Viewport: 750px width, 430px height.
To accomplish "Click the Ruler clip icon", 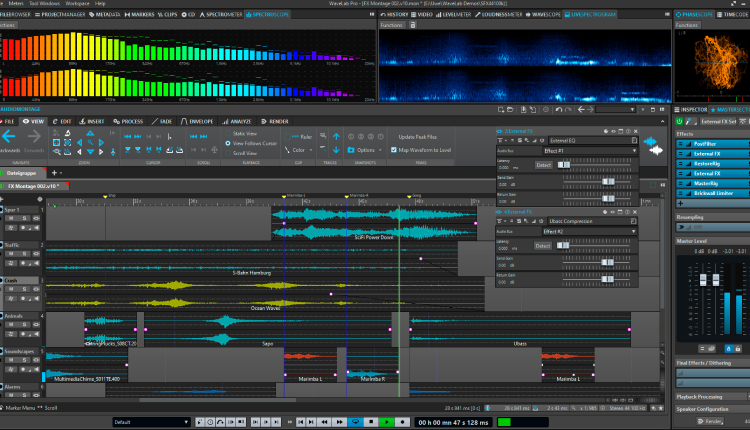I will click(x=295, y=137).
